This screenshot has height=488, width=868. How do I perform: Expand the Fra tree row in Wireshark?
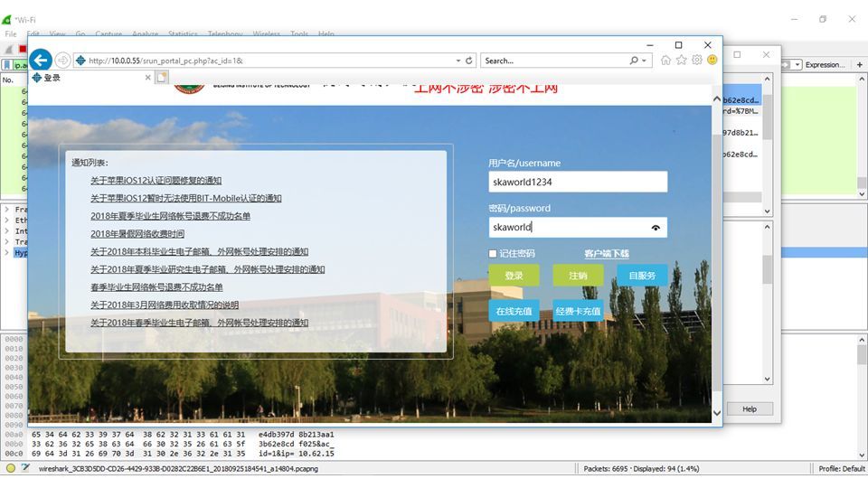(x=6, y=209)
